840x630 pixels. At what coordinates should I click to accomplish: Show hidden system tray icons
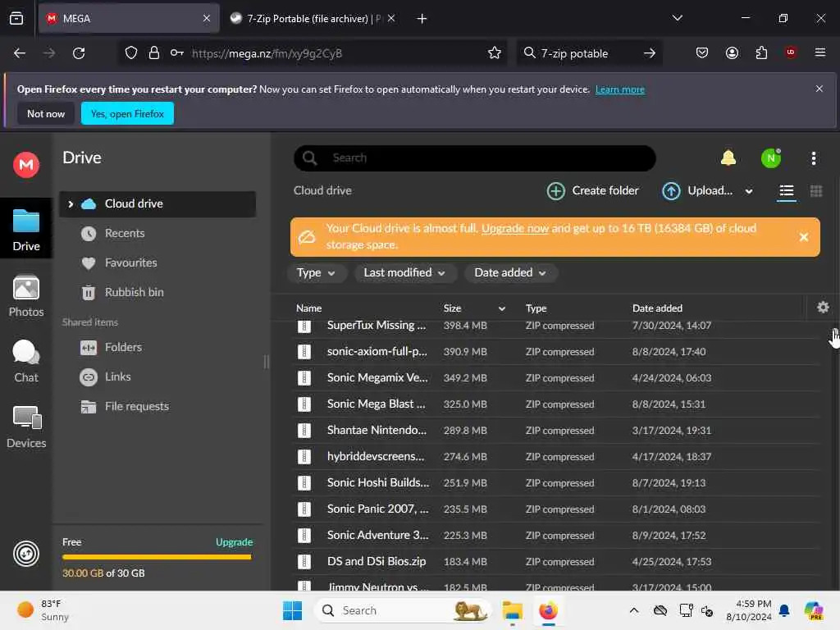click(x=633, y=610)
